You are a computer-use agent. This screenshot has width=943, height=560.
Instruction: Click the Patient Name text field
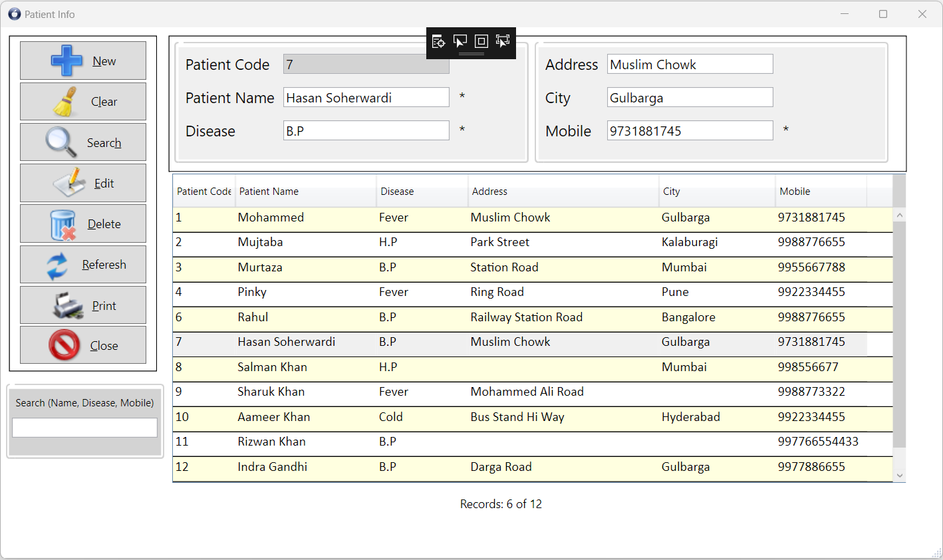click(x=366, y=97)
